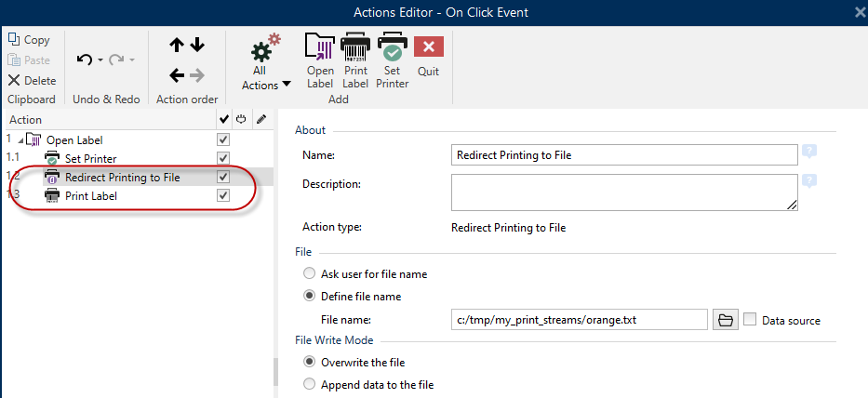Toggle the Data source checkbox
Image resolution: width=868 pixels, height=398 pixels.
(751, 320)
